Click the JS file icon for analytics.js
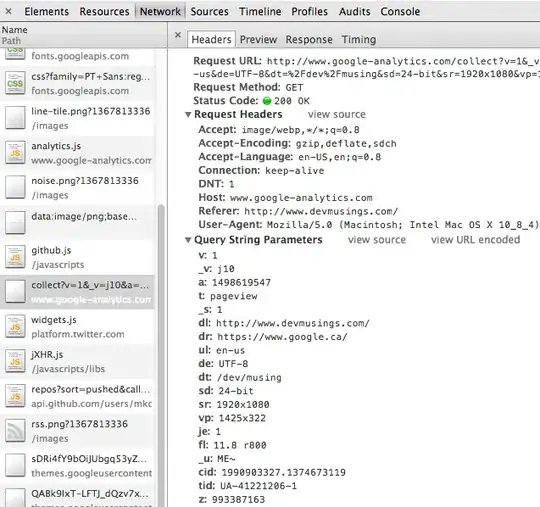Viewport: 540px width, 507px height. (x=15, y=153)
